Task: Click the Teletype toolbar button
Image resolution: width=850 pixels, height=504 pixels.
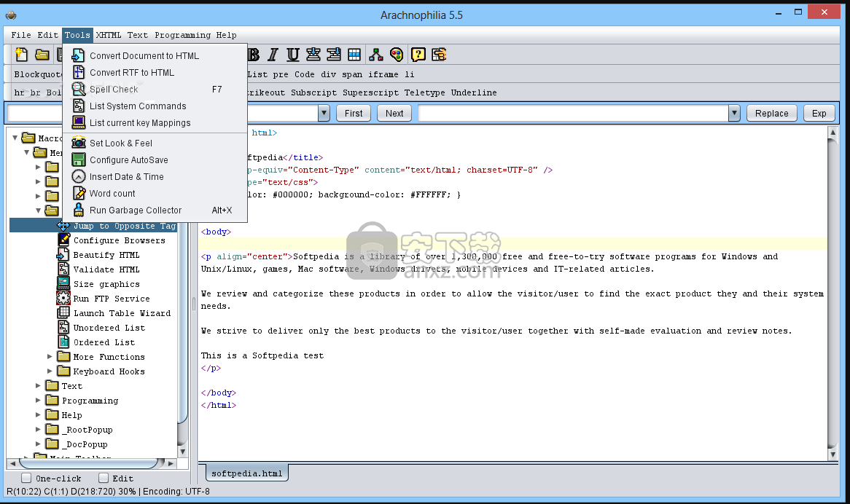Action: click(424, 92)
